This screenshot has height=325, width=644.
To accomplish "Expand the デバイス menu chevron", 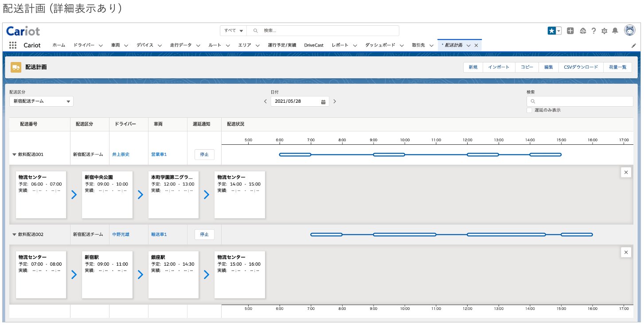I will click(x=160, y=45).
